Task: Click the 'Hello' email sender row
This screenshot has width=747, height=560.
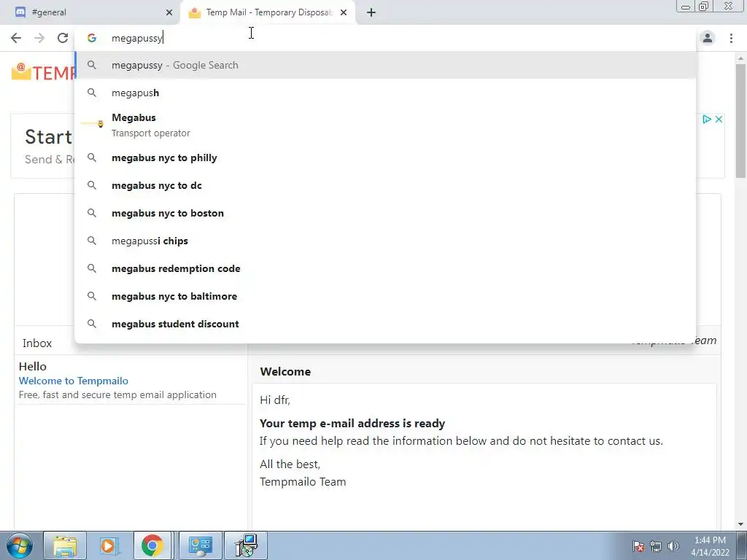Action: click(33, 367)
